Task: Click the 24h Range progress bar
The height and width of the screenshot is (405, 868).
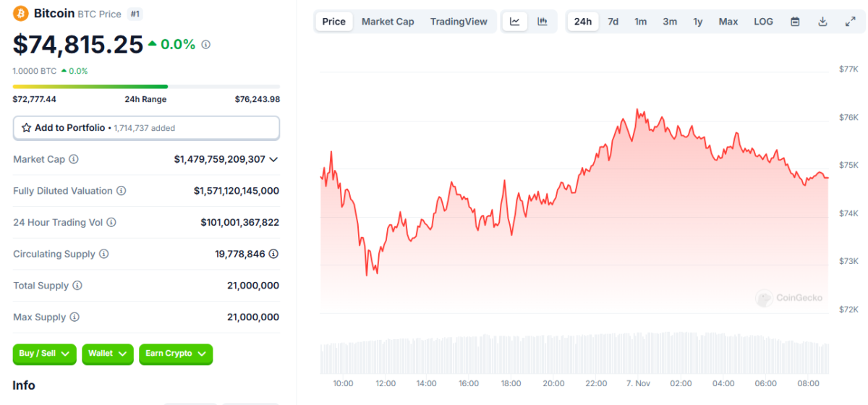Action: 146,87
